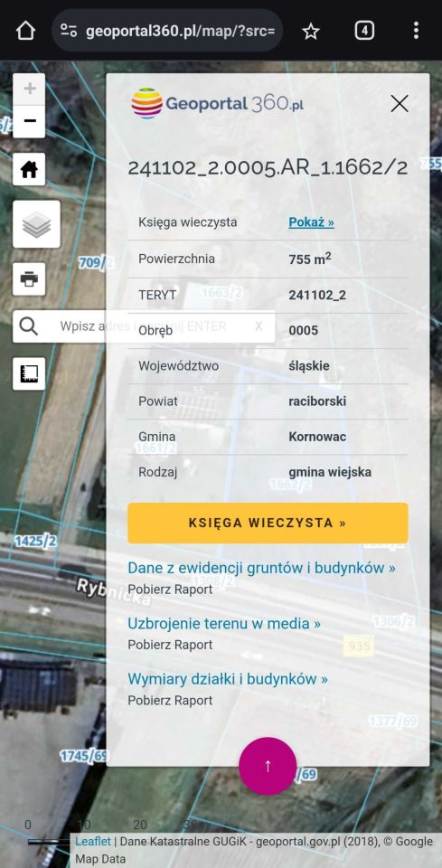This screenshot has height=868, width=442.
Task: Click the 755 m² area value
Action: [x=310, y=259]
